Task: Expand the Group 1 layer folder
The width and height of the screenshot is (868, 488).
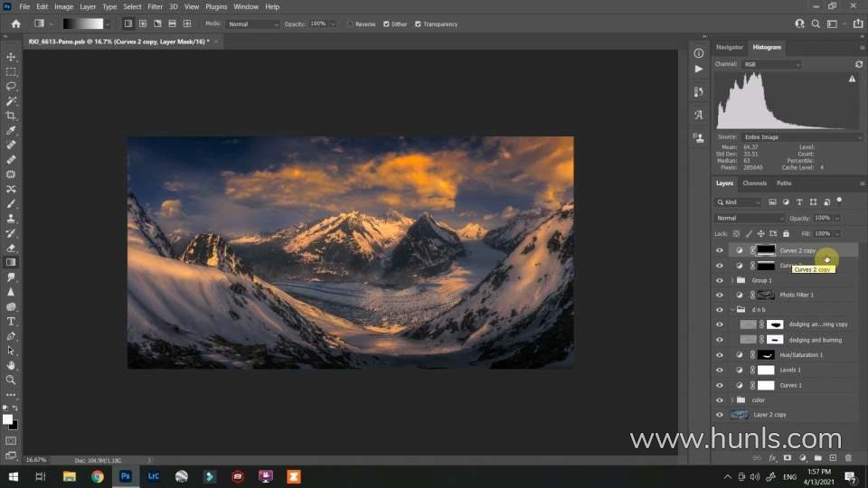Action: pos(731,280)
